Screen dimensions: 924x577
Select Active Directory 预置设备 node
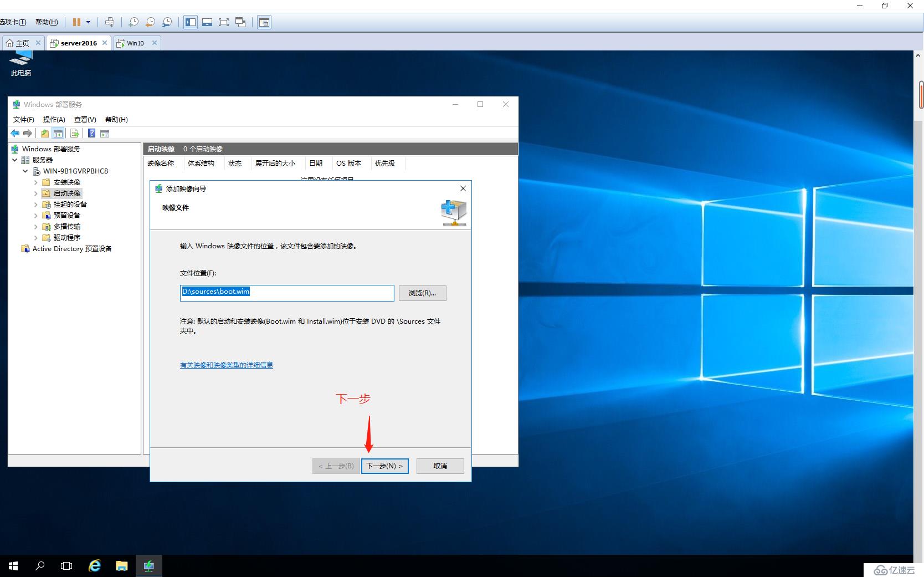pos(72,248)
